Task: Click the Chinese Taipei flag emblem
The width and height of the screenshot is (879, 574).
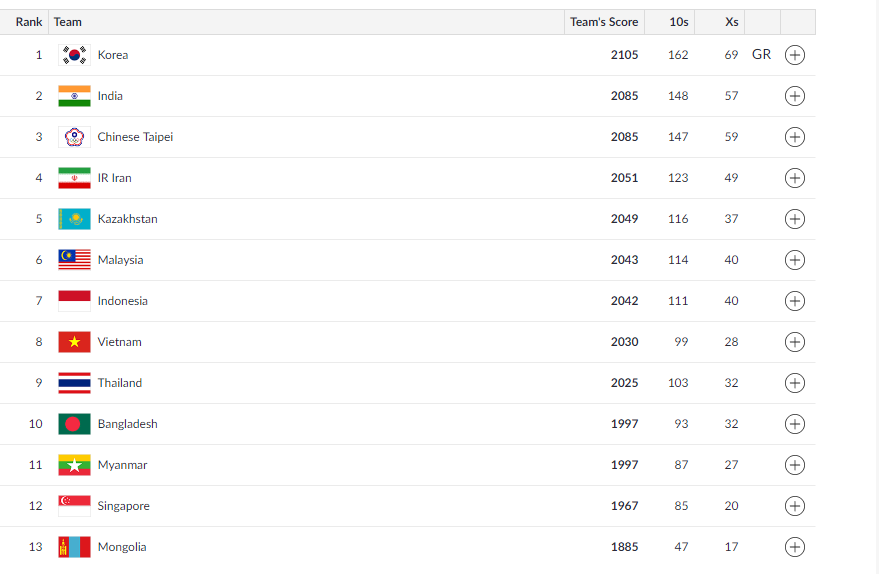Action: 74,137
